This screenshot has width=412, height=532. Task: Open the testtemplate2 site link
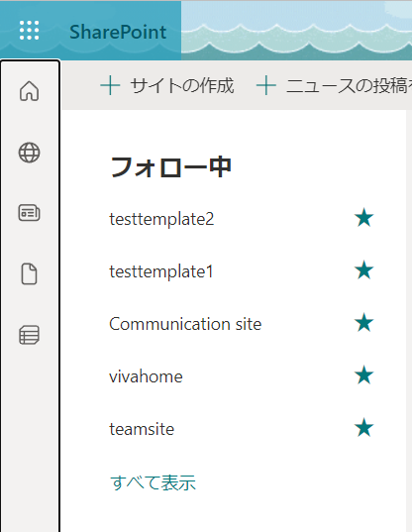tap(161, 219)
